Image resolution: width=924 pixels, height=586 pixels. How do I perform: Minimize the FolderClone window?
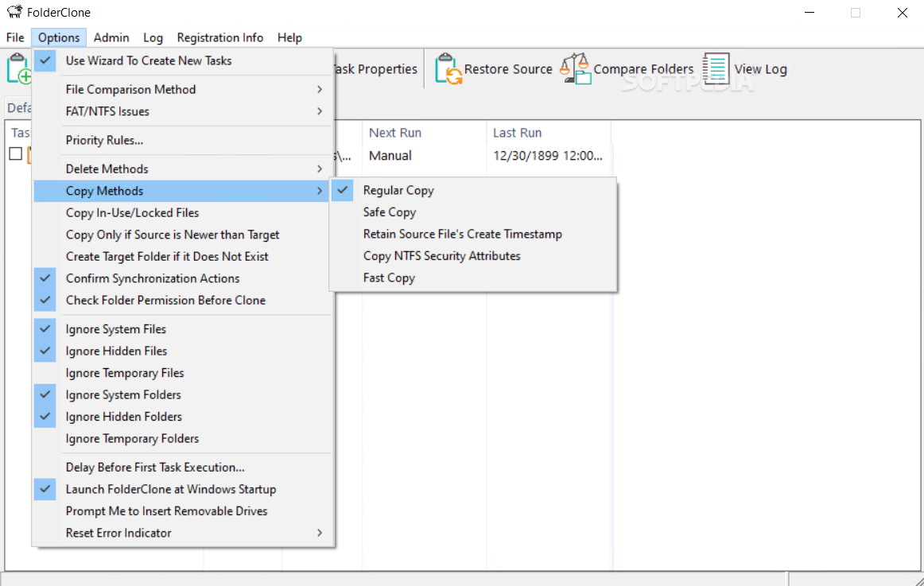point(809,13)
